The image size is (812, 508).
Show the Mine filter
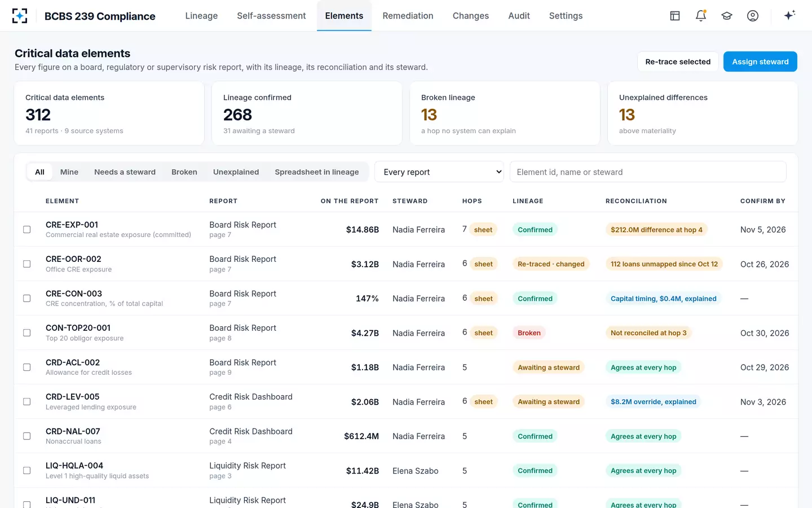69,172
